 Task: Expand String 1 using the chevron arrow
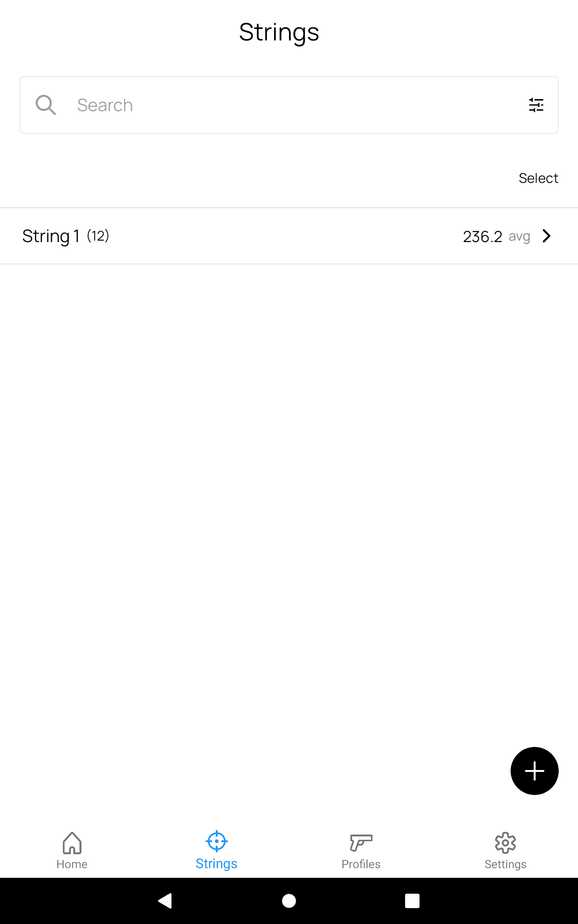(x=546, y=236)
